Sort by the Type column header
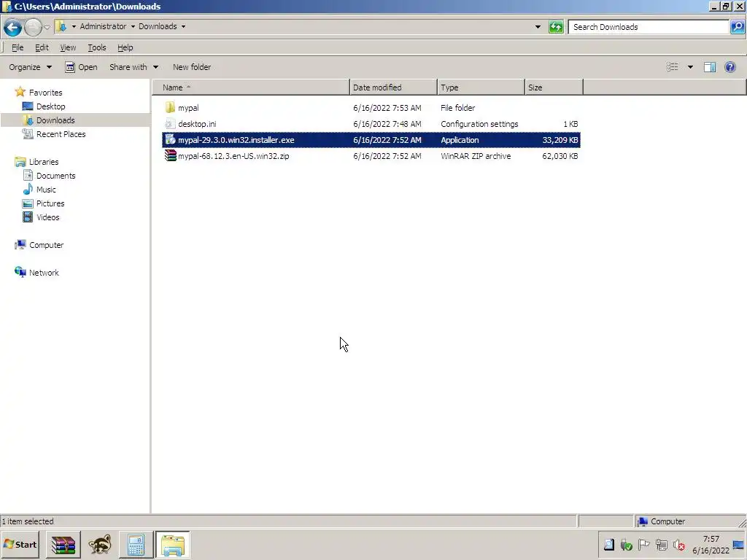The width and height of the screenshot is (747, 560). [x=481, y=87]
